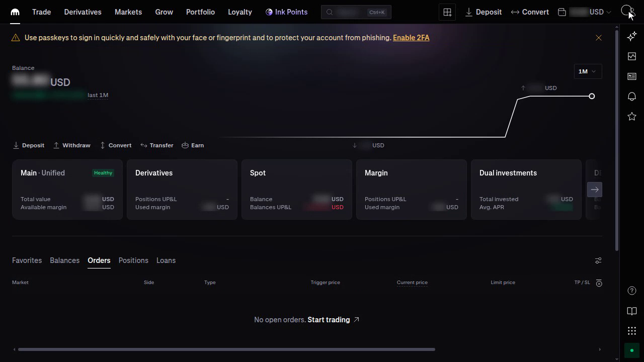Screen dimensions: 644x362
Task: Open the sparkle AI assistant icon
Action: pyautogui.click(x=632, y=36)
